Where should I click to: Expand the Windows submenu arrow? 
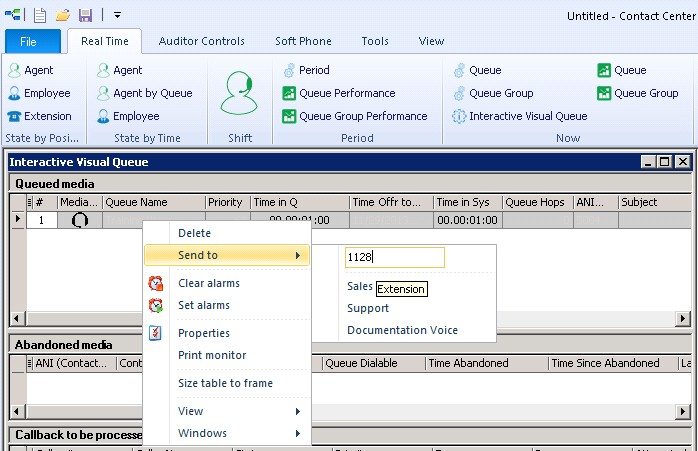tap(298, 433)
